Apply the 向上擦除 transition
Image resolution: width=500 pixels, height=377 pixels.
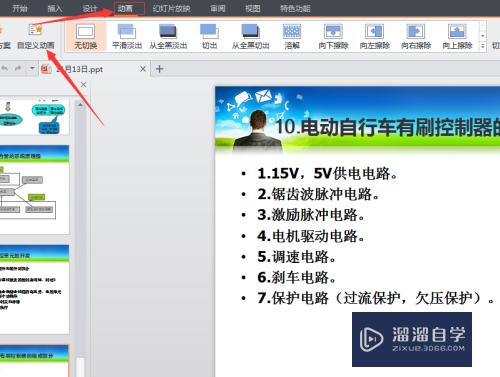(x=457, y=37)
